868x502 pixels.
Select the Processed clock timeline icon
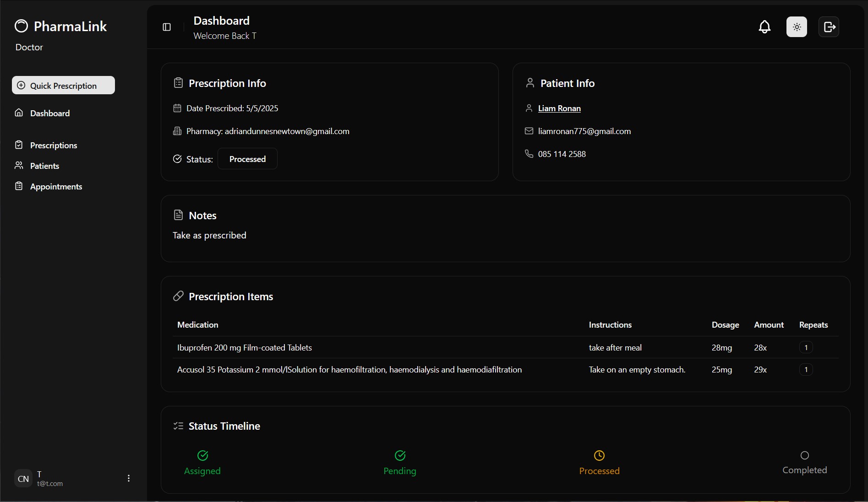[x=599, y=455]
